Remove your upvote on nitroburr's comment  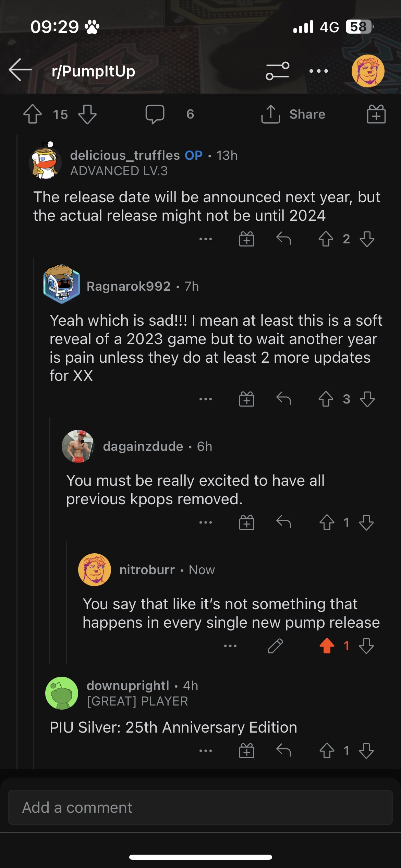(x=327, y=646)
